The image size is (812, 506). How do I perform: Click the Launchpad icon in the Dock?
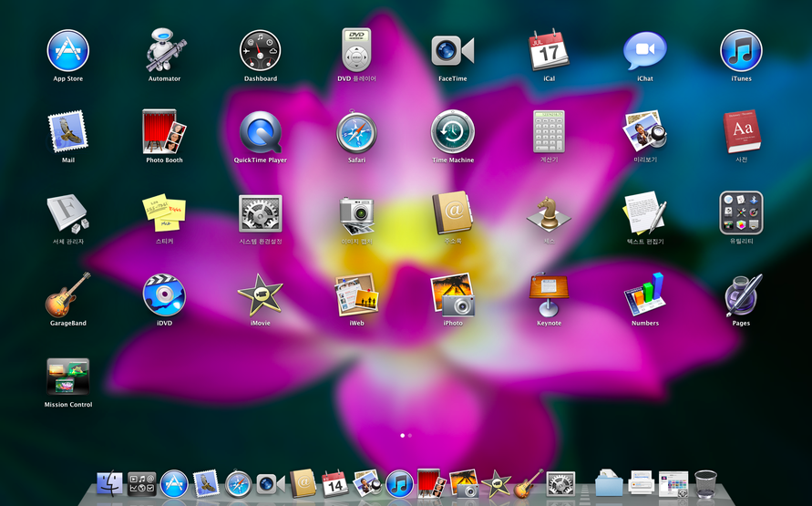point(142,484)
